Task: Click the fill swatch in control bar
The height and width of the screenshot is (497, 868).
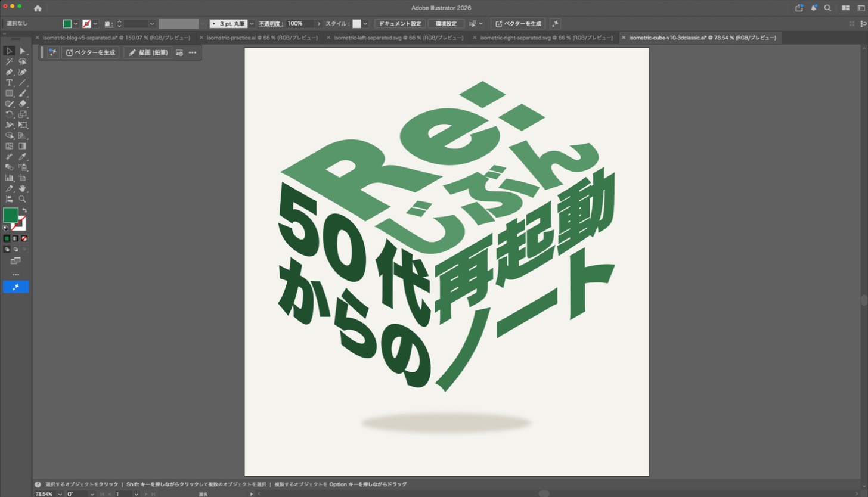Action: pos(67,24)
